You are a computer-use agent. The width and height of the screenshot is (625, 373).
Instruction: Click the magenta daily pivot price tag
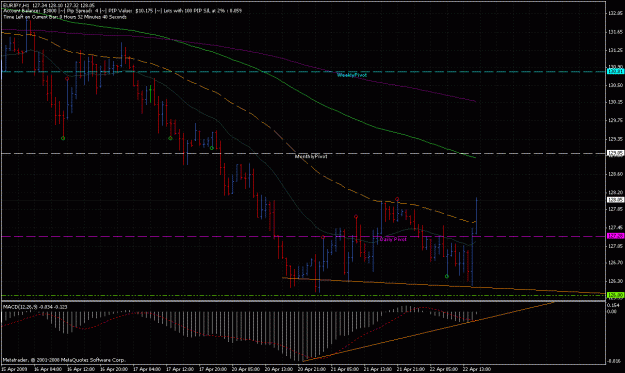(x=615, y=236)
